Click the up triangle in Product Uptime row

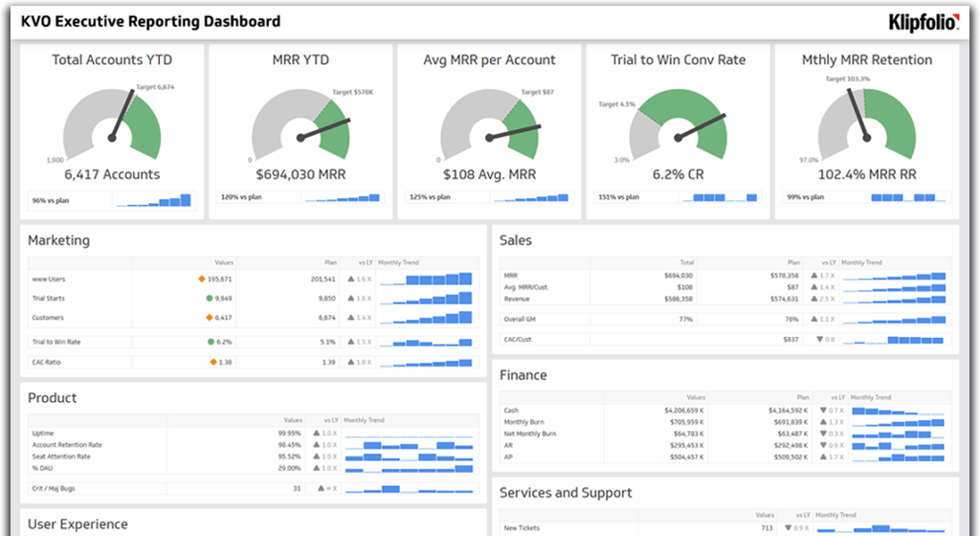click(x=317, y=433)
